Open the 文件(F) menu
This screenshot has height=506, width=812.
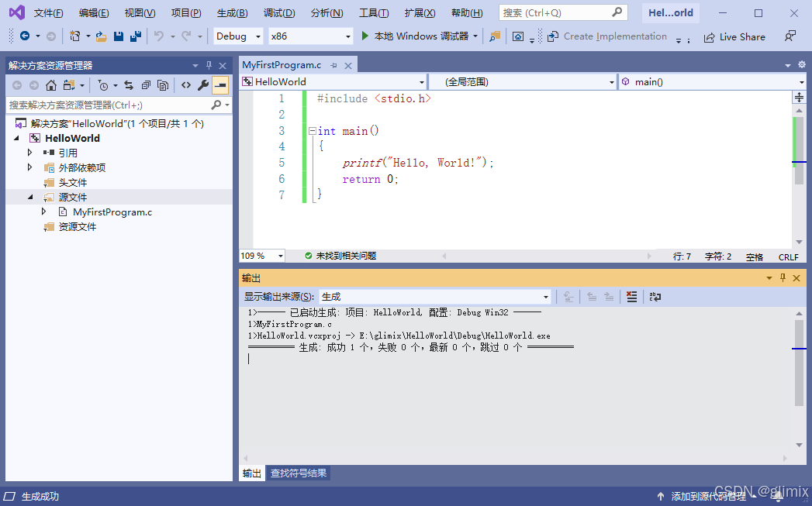(x=48, y=13)
